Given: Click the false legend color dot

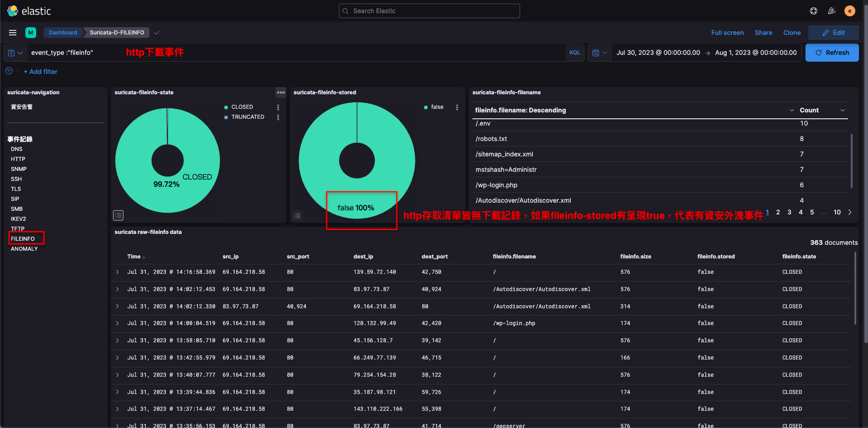Looking at the screenshot, I should tap(426, 107).
